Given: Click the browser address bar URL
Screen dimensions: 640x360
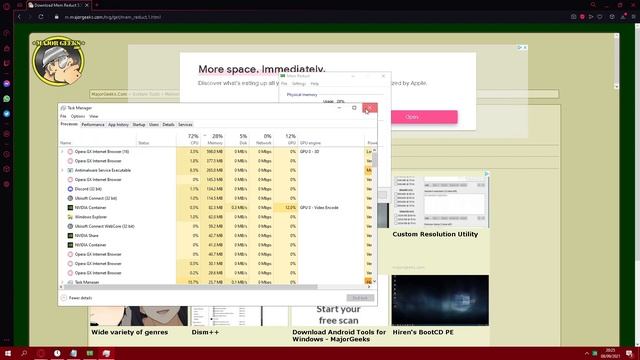Looking at the screenshot, I should coord(113,17).
